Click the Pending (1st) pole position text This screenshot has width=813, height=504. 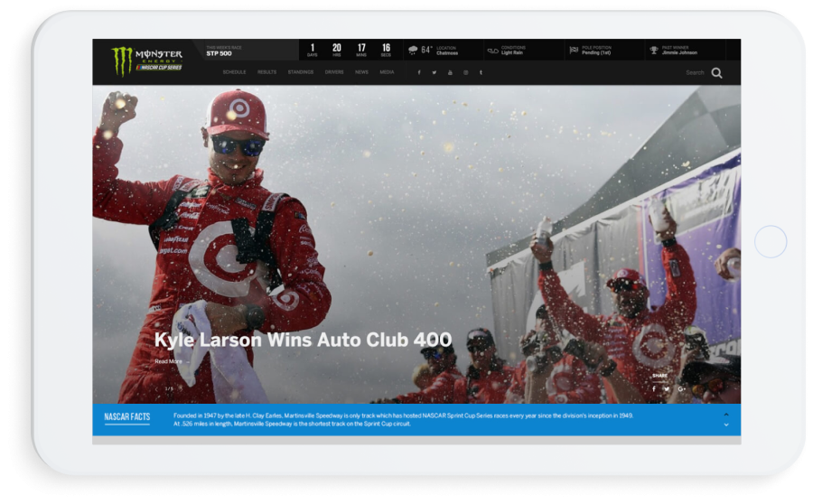coord(596,53)
